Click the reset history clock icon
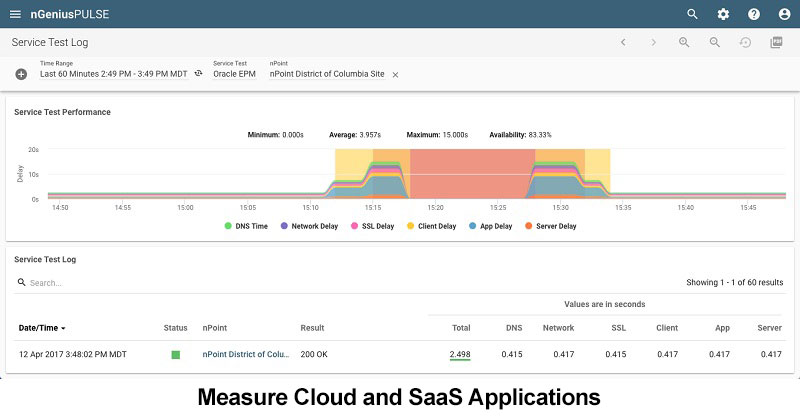The image size is (800, 419). (745, 43)
